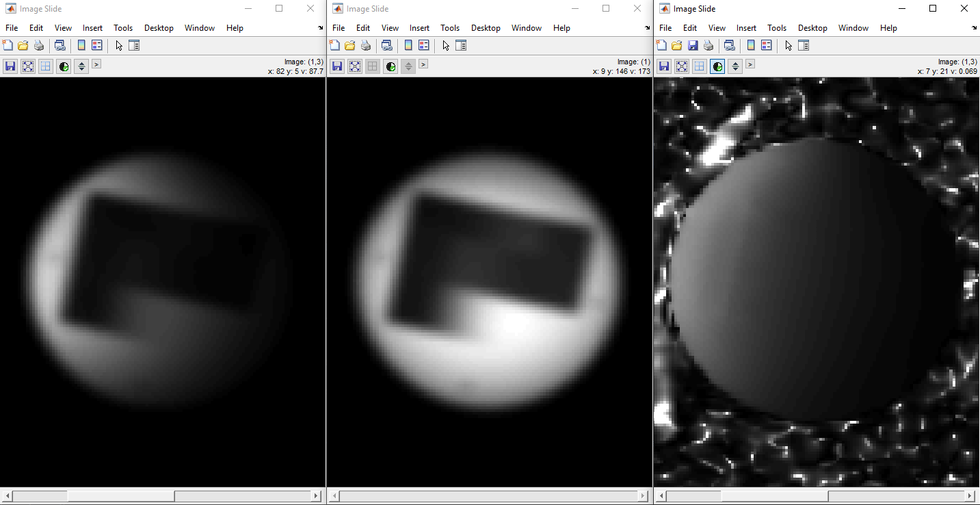Select Edit Plot arrow in right window
This screenshot has height=505, width=980.
coord(789,46)
